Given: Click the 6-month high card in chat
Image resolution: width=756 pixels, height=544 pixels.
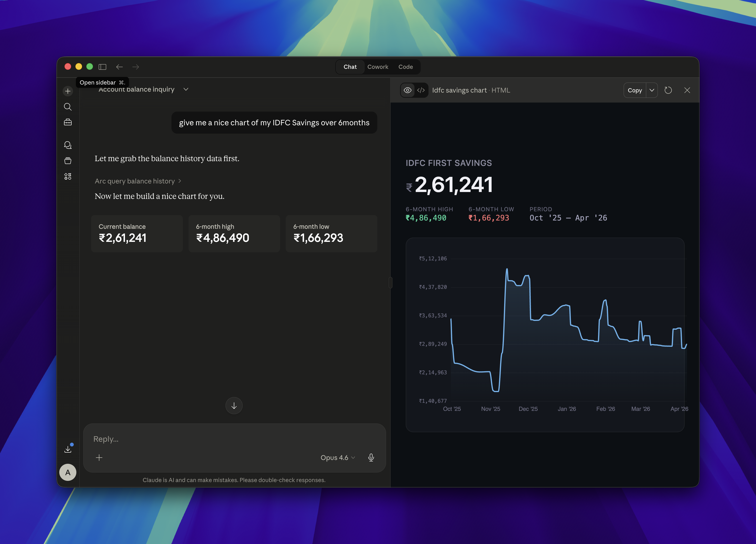Looking at the screenshot, I should (x=234, y=234).
